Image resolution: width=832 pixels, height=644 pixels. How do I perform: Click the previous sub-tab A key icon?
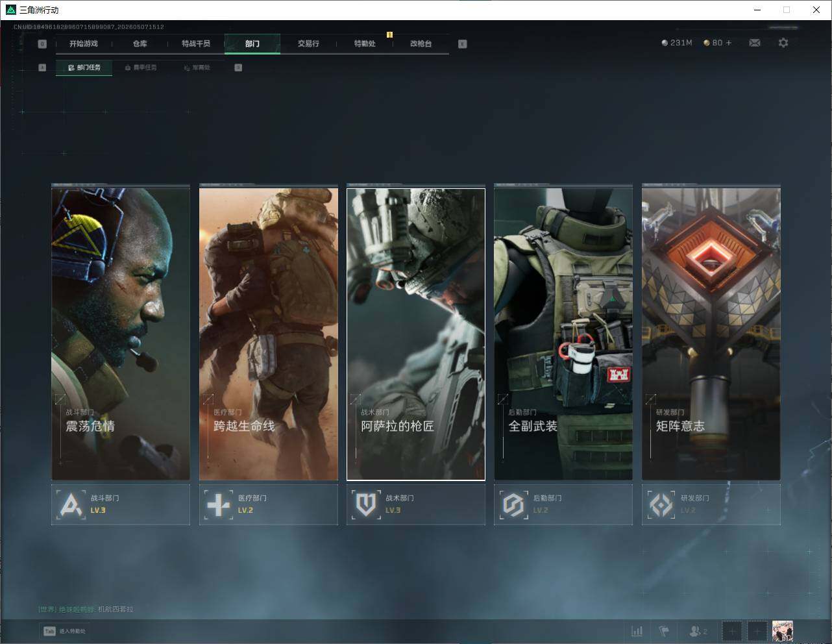click(42, 68)
